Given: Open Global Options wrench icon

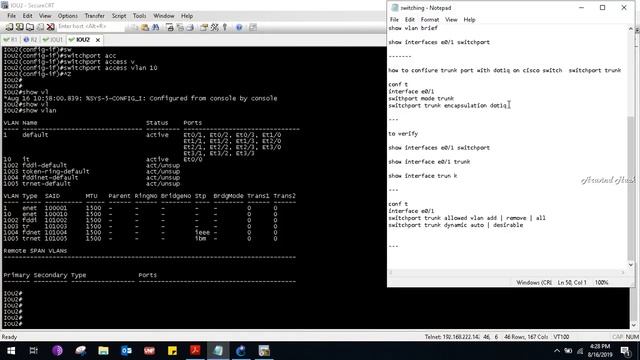Looking at the screenshot, I should pyautogui.click(x=214, y=27).
